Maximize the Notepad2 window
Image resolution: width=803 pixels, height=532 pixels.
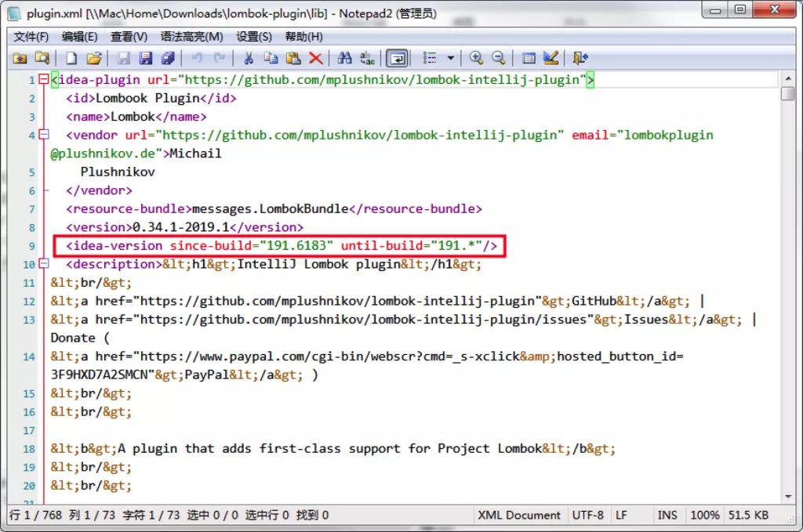[740, 9]
